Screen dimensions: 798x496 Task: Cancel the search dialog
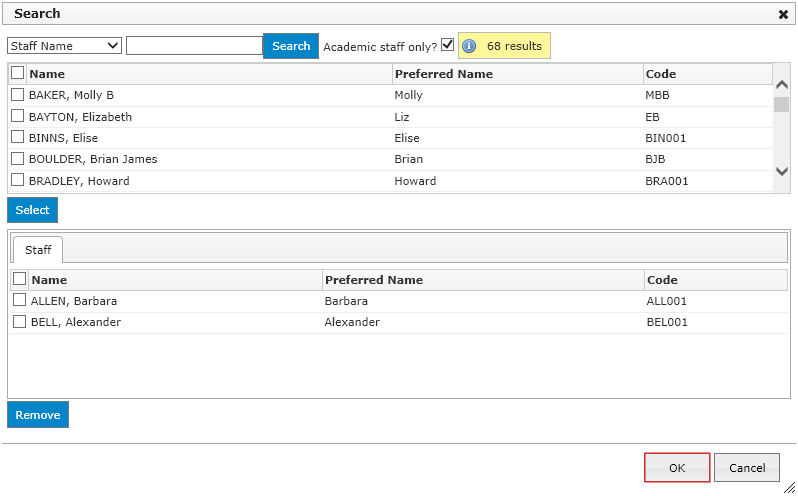click(746, 468)
